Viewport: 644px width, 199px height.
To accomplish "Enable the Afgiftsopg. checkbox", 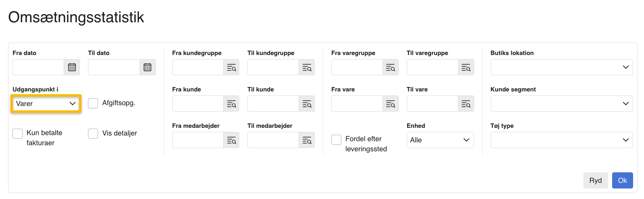I will 93,103.
